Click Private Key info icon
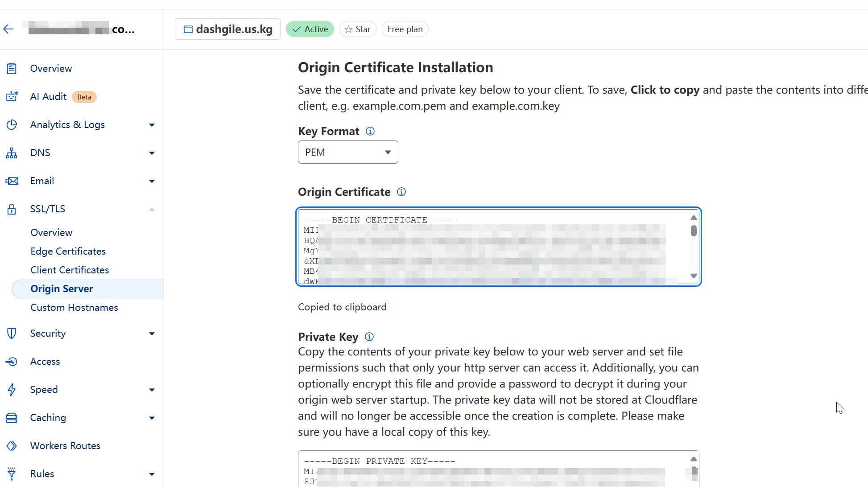 (x=369, y=337)
